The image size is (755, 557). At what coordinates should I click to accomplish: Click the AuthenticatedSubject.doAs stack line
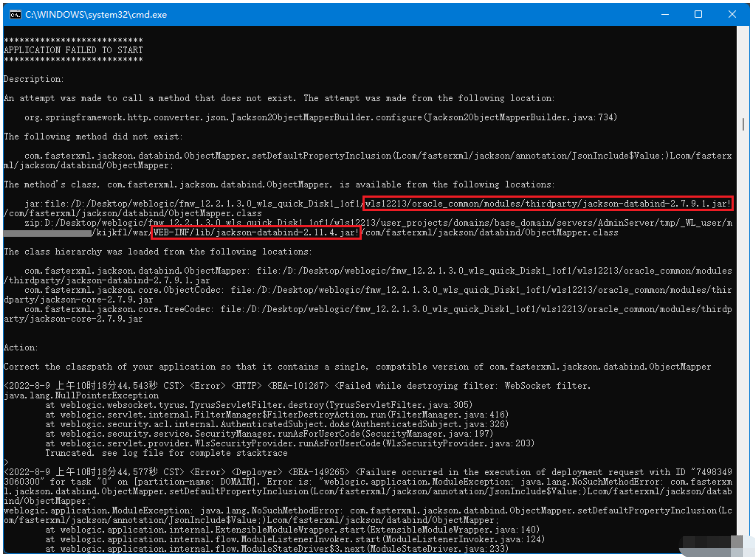(x=277, y=424)
